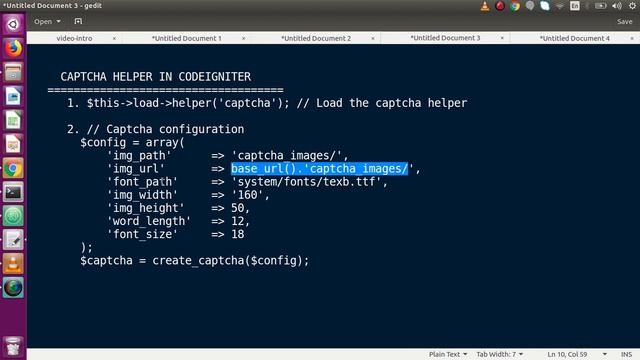Screen dimensions: 640x360
Task: Click the $this->load->helper('captcha') line
Action: [188, 103]
